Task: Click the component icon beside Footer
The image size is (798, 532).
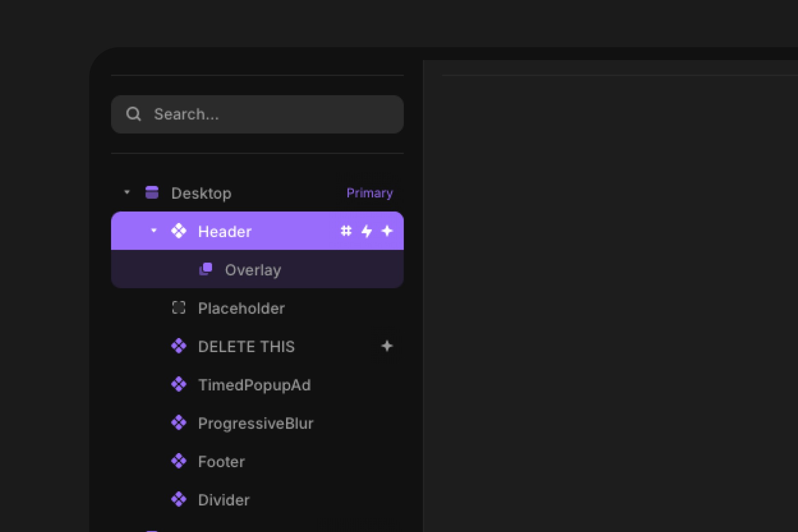Action: pos(179,461)
